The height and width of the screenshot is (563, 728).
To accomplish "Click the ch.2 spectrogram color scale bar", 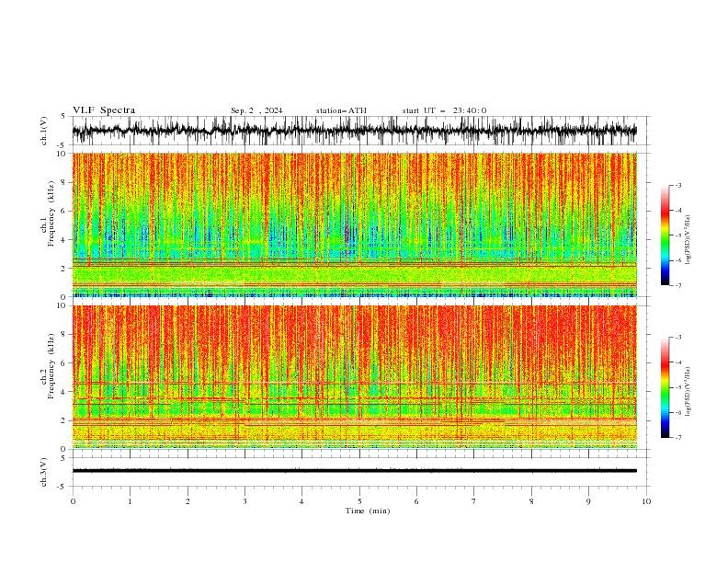I will click(x=665, y=387).
